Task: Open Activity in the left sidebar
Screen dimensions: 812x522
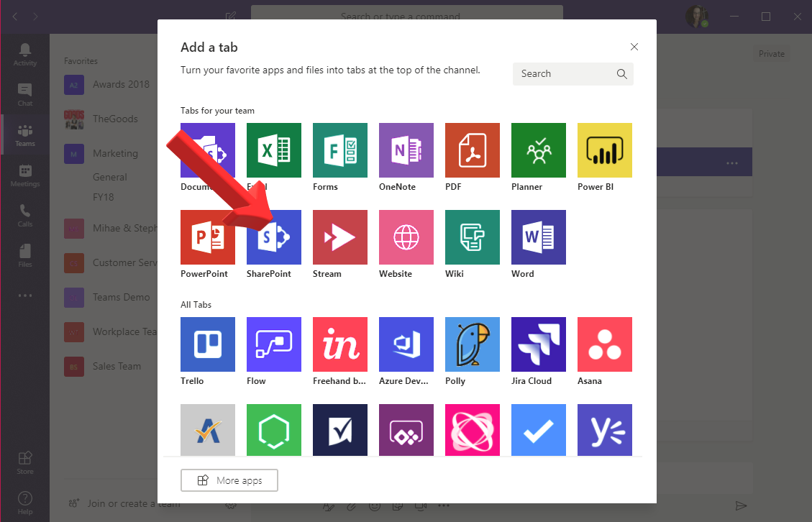Action: [25, 54]
